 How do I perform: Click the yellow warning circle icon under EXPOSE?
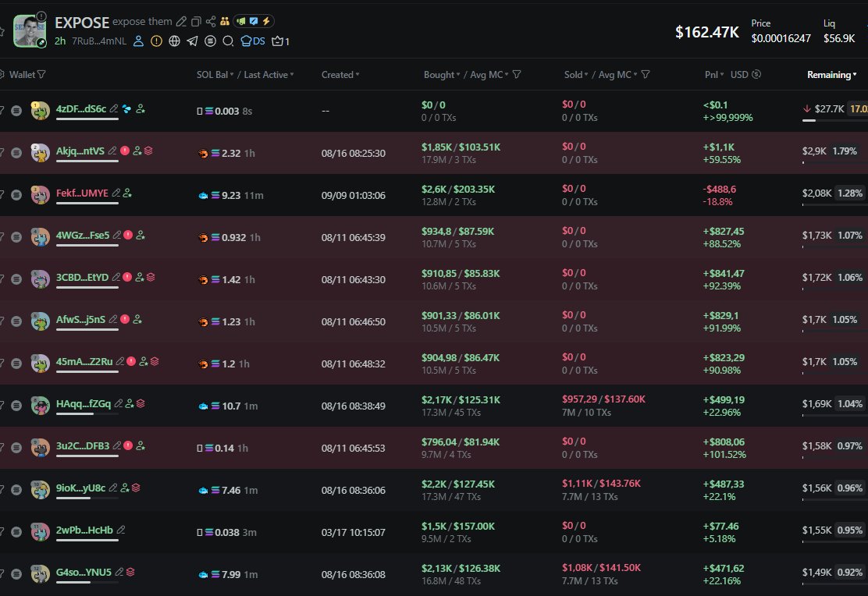tap(157, 41)
